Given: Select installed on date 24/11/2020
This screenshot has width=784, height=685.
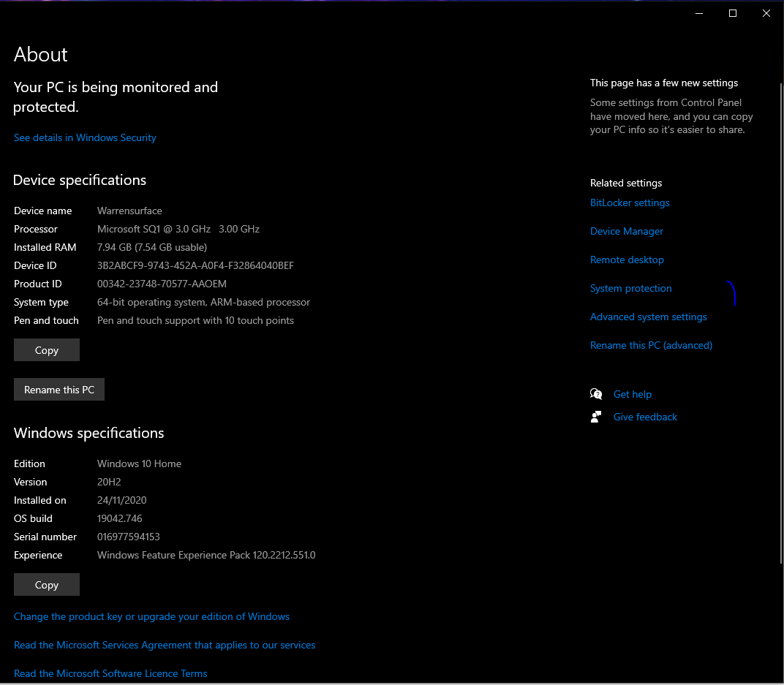Looking at the screenshot, I should click(x=121, y=500).
